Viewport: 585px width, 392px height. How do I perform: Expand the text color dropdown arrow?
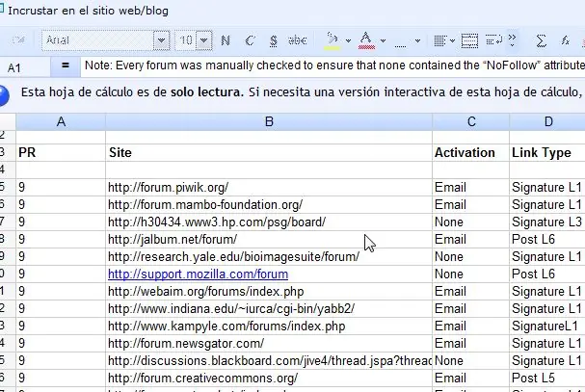click(x=383, y=40)
